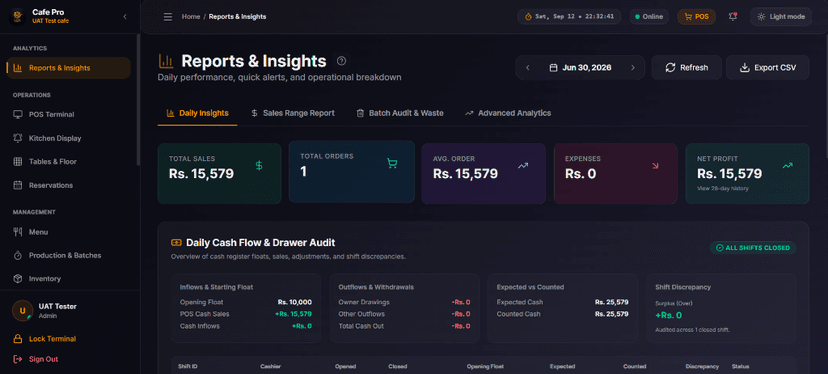
Task: Open View 28-day history link
Action: 722,189
